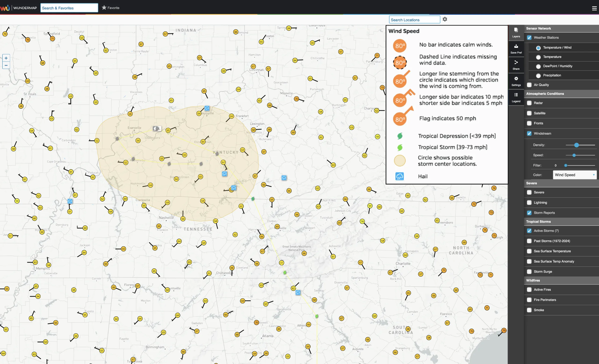This screenshot has height=364, width=599.
Task: Open the Settings panel
Action: (516, 81)
